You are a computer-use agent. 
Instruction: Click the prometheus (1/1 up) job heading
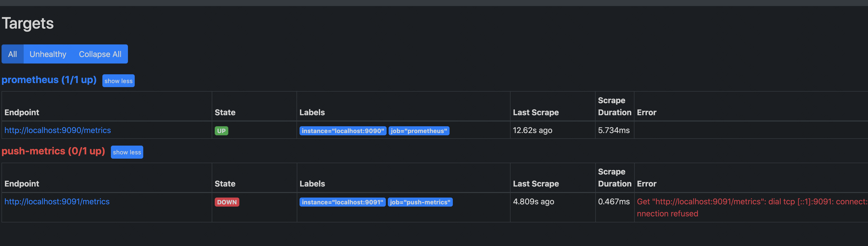coord(49,80)
